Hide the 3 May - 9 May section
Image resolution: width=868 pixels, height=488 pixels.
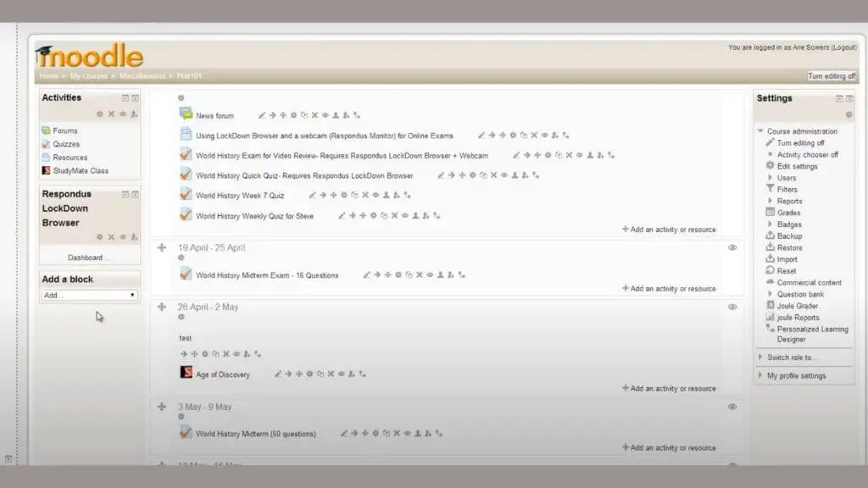point(732,407)
